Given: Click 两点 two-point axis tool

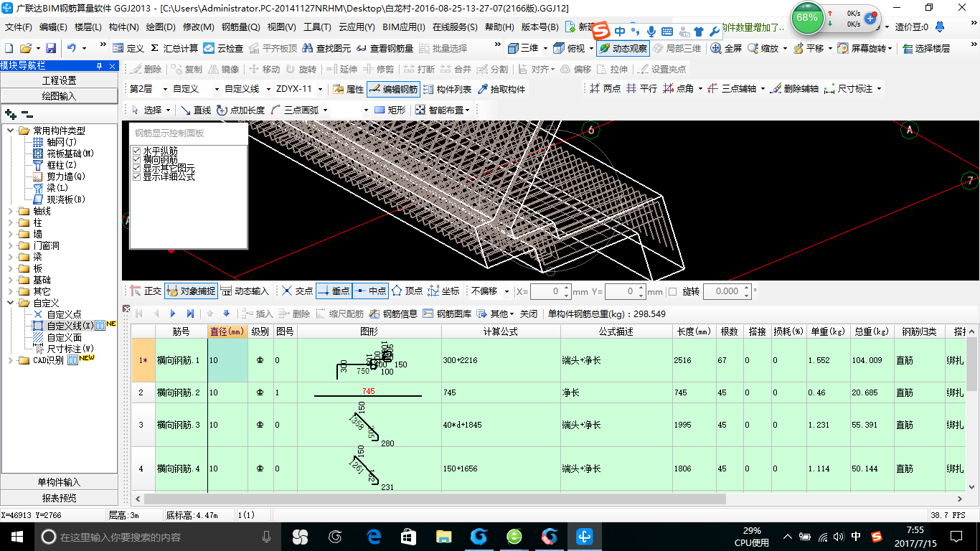Looking at the screenshot, I should click(605, 89).
